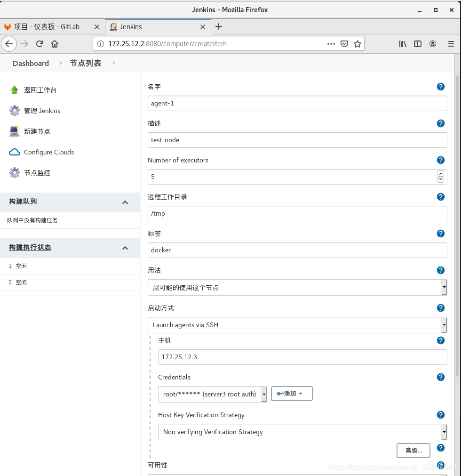Expand arrow after Dashboard breadcrumb
The height and width of the screenshot is (476, 461).
pyautogui.click(x=61, y=63)
